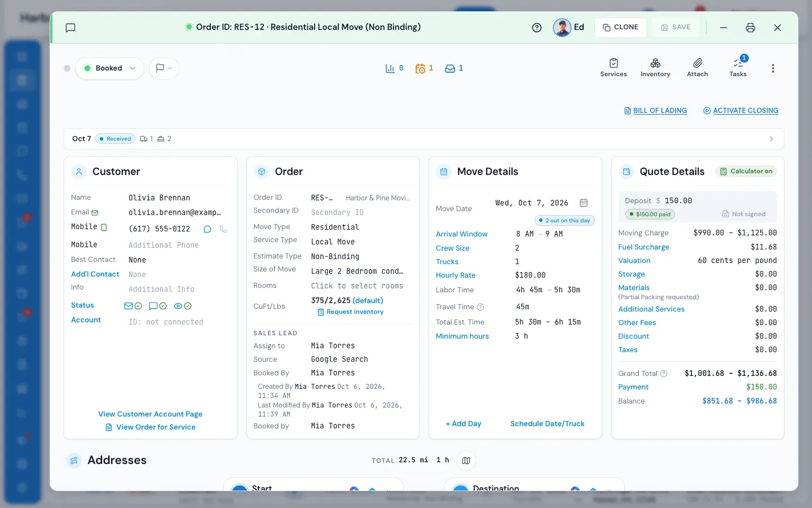Click View Order for Service link
This screenshot has width=812, height=508.
pos(151,427)
